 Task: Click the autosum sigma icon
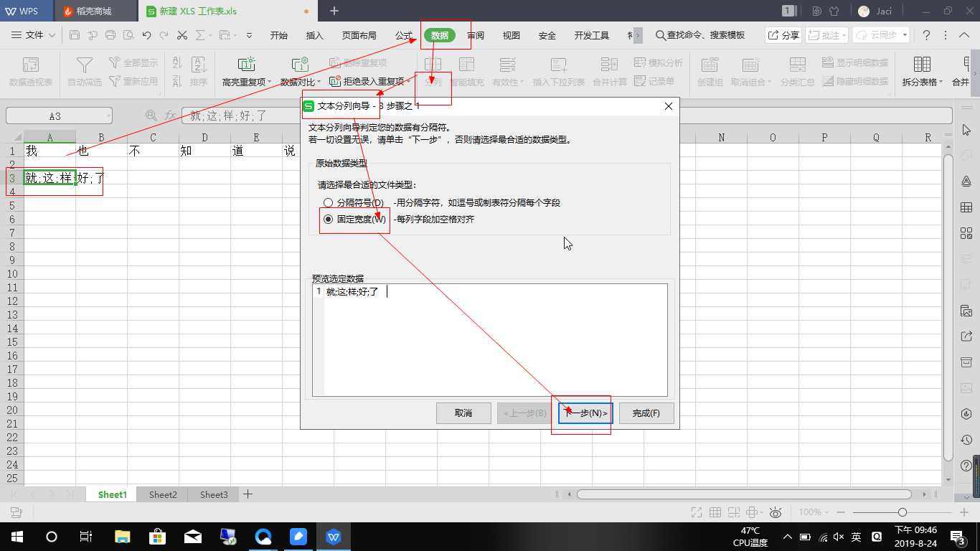200,35
